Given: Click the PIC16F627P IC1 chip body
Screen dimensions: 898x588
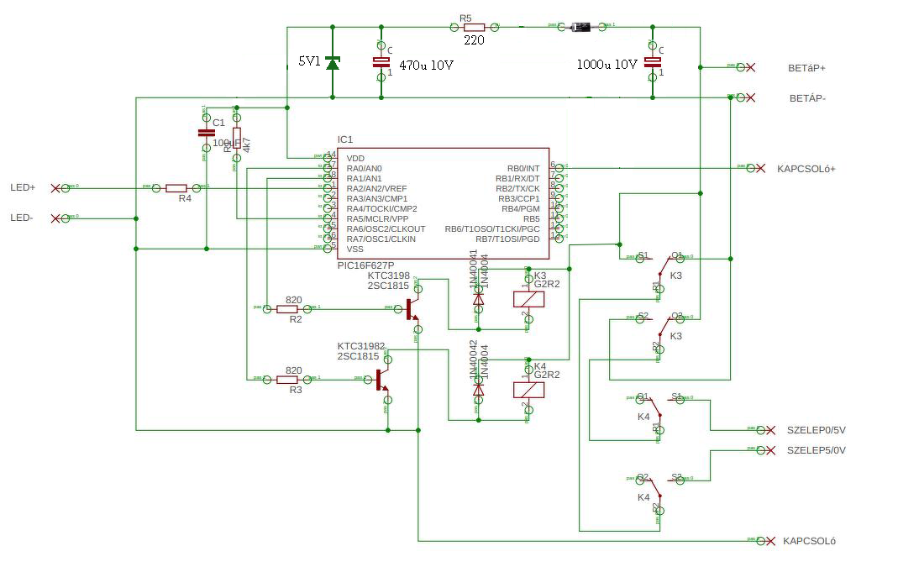Looking at the screenshot, I should (x=444, y=203).
